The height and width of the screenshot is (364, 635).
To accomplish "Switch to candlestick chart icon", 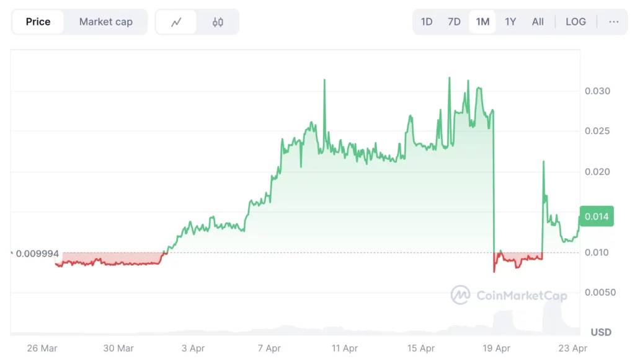I will 218,22.
